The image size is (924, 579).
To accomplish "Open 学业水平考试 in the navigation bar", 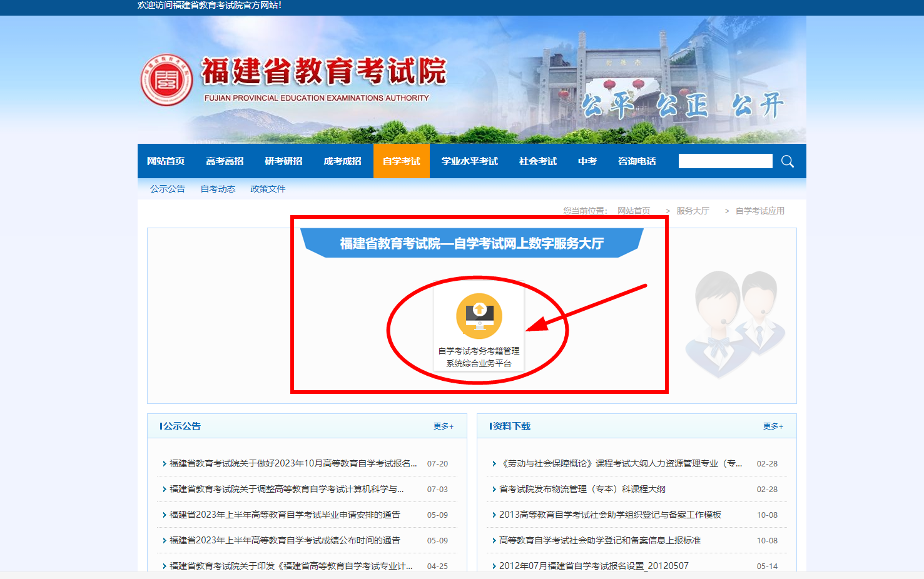I will tap(470, 161).
